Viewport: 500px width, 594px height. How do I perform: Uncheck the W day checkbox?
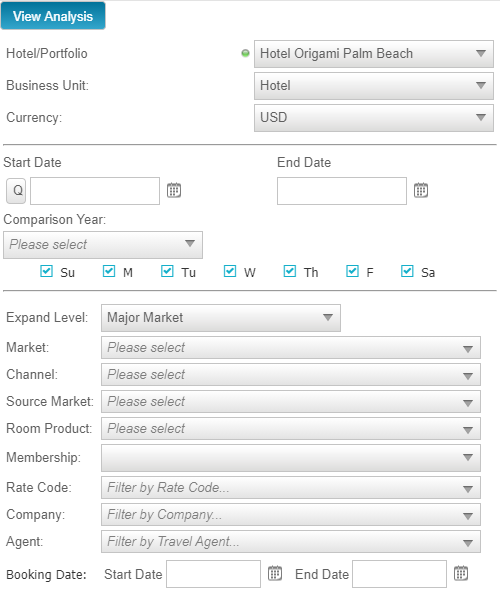click(230, 271)
